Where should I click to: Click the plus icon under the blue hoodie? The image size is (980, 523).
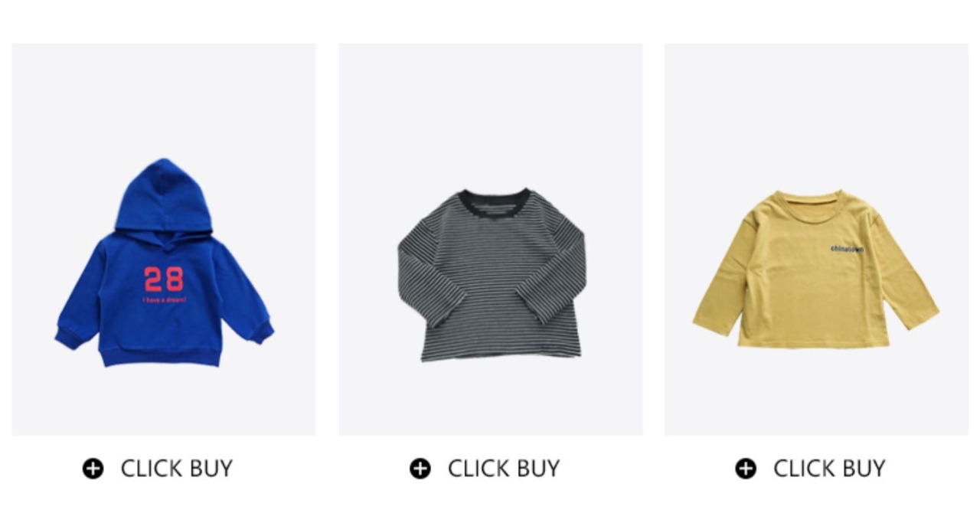pyautogui.click(x=93, y=468)
